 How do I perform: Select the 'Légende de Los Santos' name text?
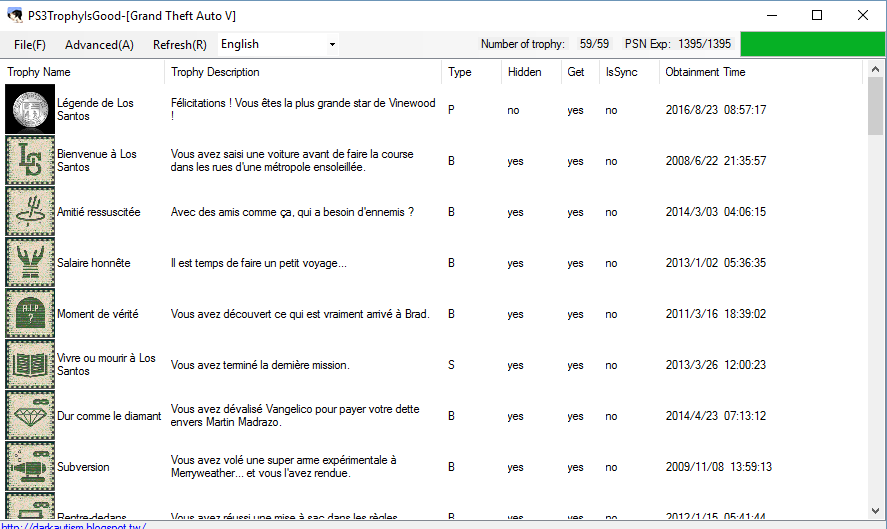click(95, 109)
